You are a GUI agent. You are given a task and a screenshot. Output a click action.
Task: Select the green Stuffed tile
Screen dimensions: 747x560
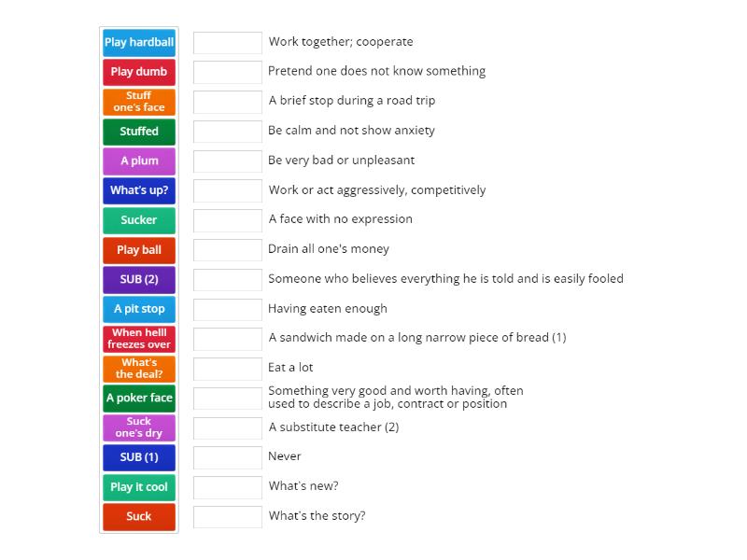(x=138, y=132)
